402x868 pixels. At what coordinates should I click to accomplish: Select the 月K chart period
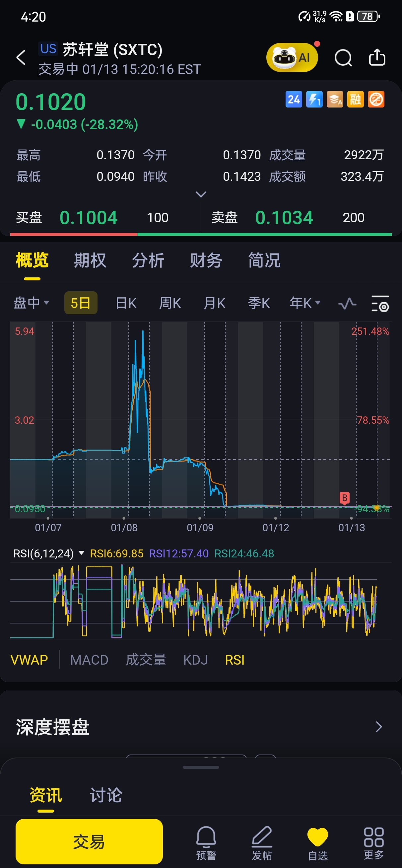tap(214, 303)
